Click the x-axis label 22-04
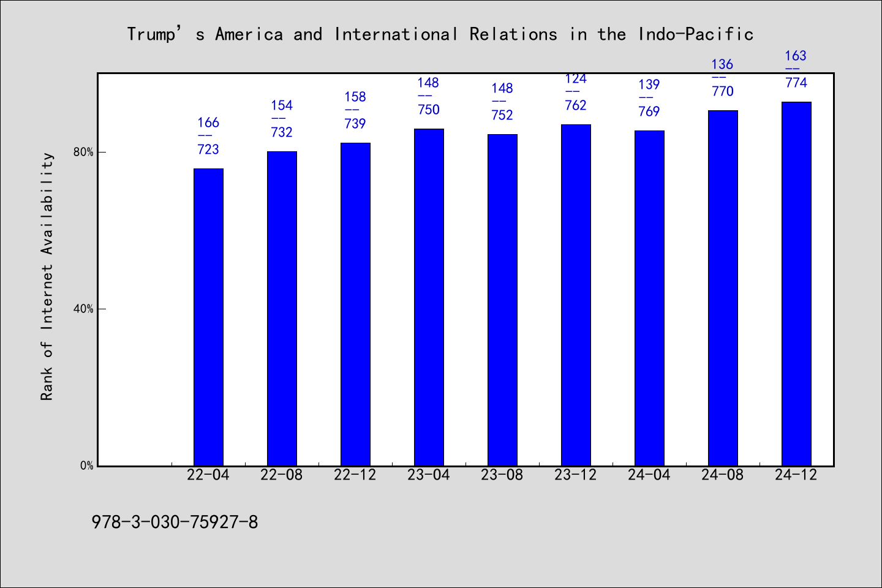The width and height of the screenshot is (882, 588). click(208, 475)
